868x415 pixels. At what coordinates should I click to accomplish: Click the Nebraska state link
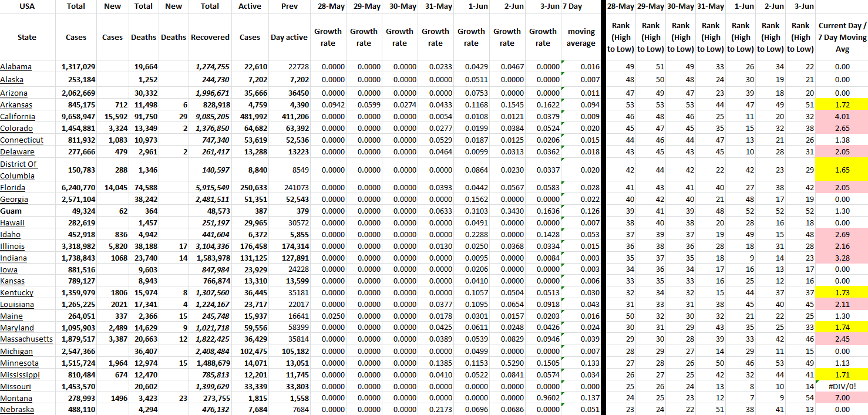click(x=17, y=410)
